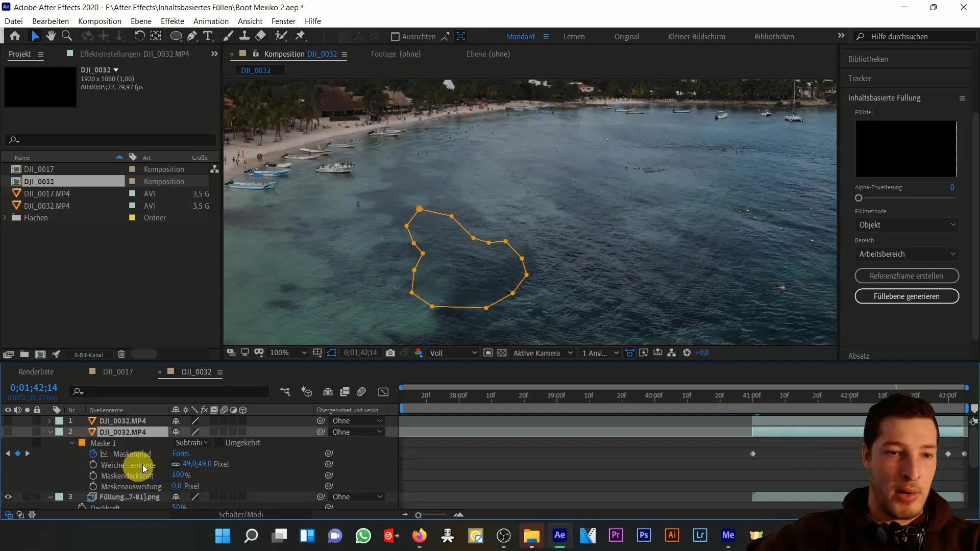980x551 pixels.
Task: Enable Ausrichten snapping checkbox
Action: pyautogui.click(x=395, y=37)
